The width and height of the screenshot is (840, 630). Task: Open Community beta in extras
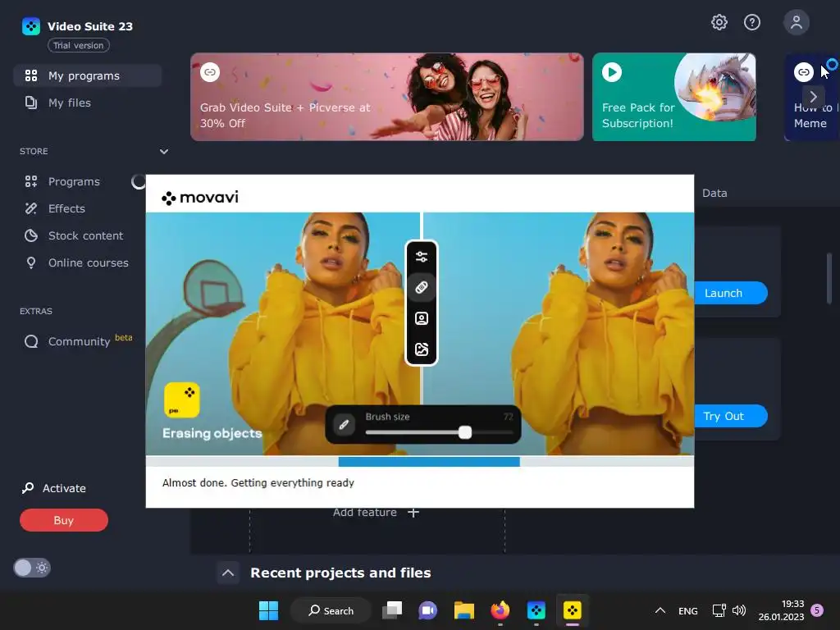[79, 341]
